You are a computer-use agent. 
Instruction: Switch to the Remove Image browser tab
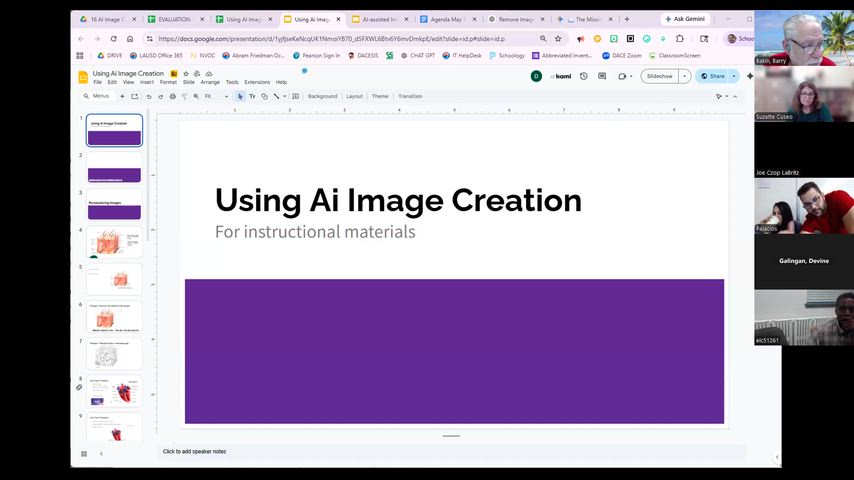point(514,19)
